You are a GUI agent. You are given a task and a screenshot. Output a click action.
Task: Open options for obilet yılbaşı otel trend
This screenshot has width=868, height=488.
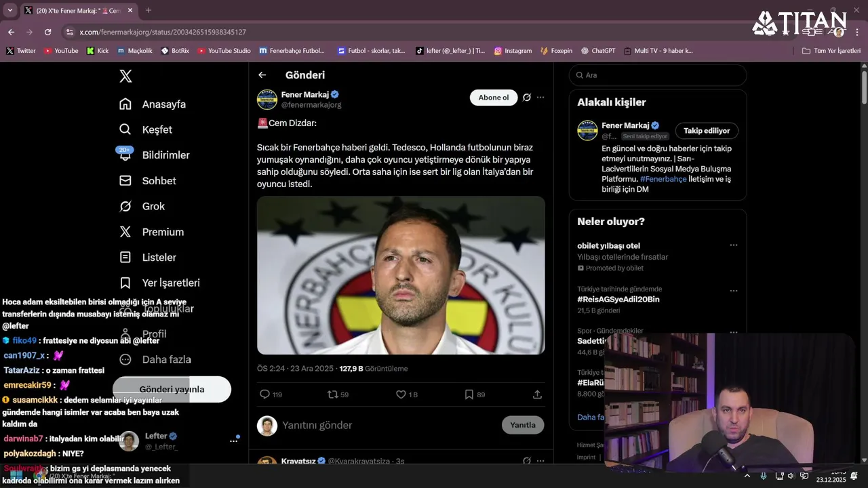pos(733,245)
